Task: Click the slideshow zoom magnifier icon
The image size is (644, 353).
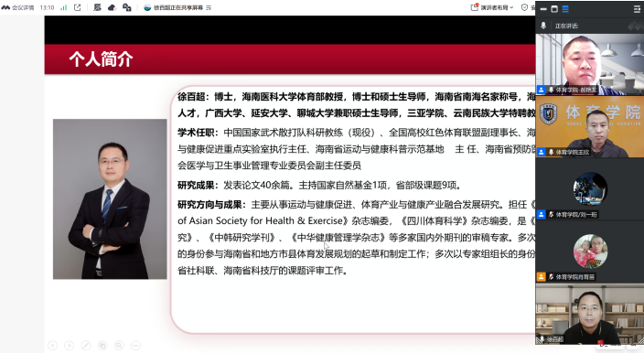Action: coord(119,346)
